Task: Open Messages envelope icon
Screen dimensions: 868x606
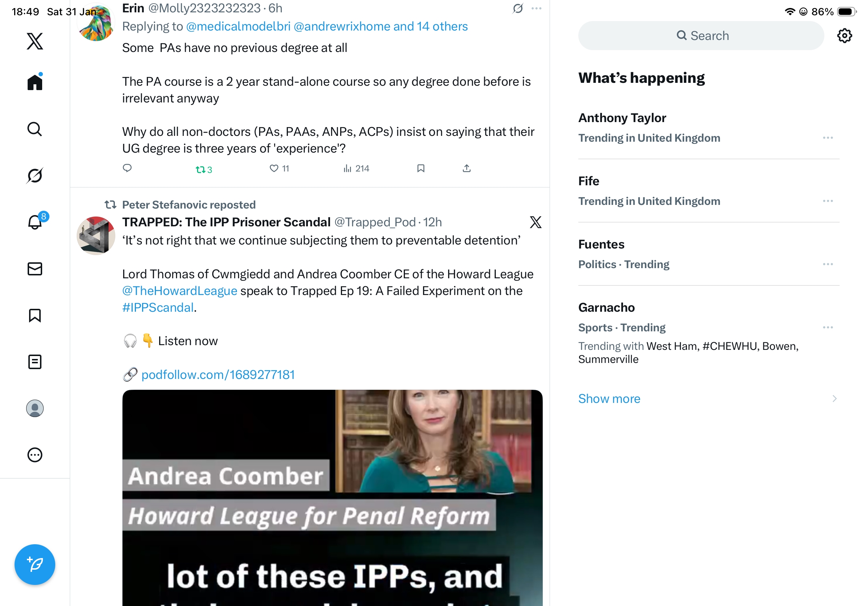Action: pos(35,269)
